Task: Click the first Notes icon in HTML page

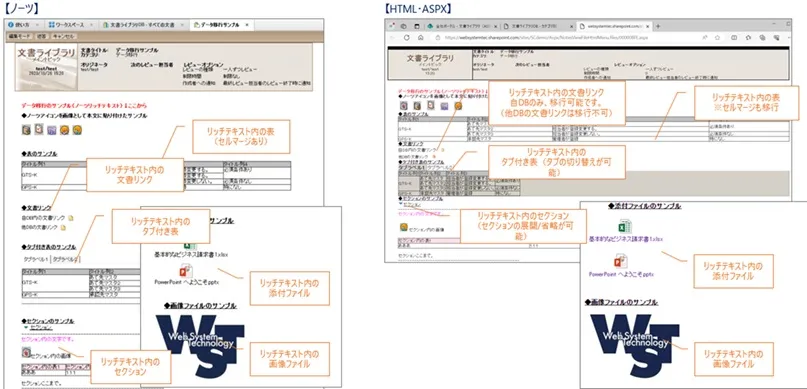Action: pyautogui.click(x=403, y=106)
